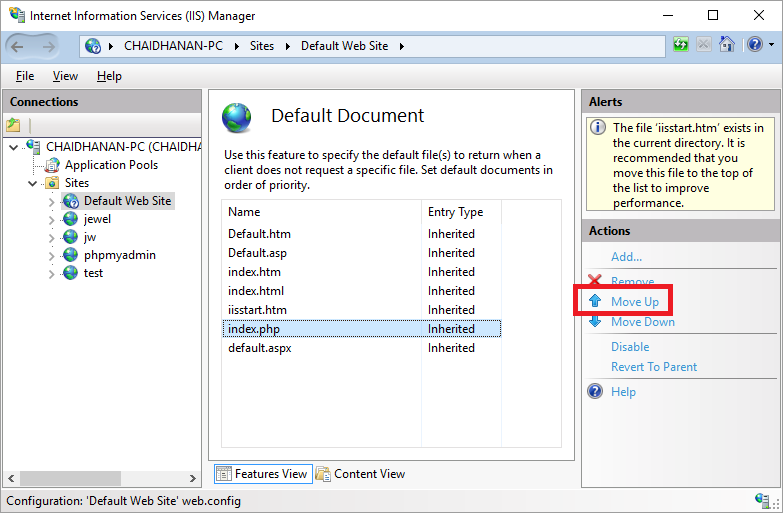This screenshot has height=513, width=783.
Task: Click arrow after Default Web Site breadcrumb
Action: coord(401,46)
